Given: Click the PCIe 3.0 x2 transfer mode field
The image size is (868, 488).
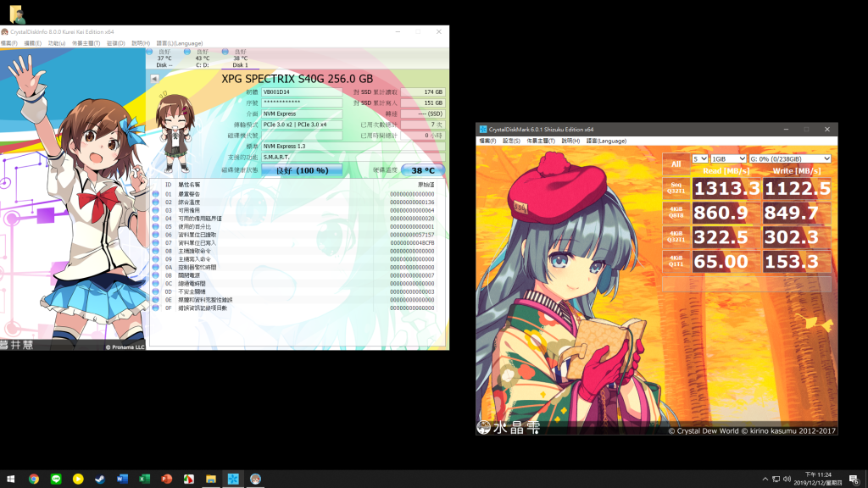Looking at the screenshot, I should coord(302,125).
